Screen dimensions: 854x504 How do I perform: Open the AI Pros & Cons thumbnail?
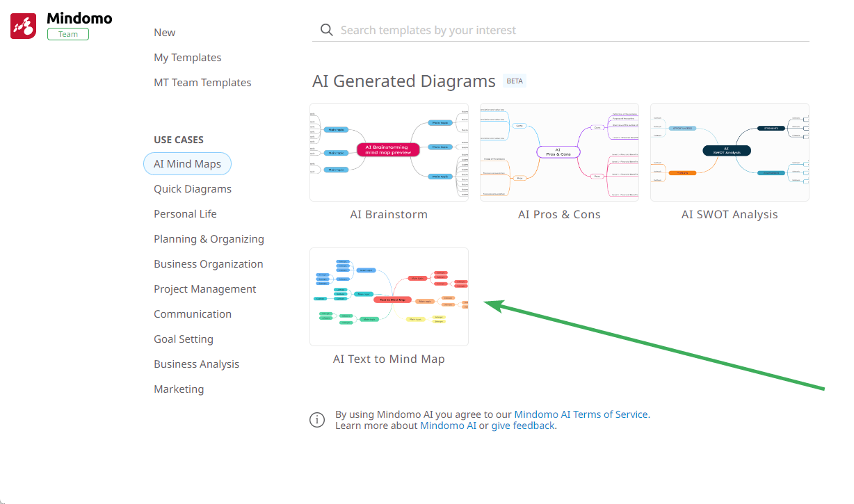pos(559,152)
